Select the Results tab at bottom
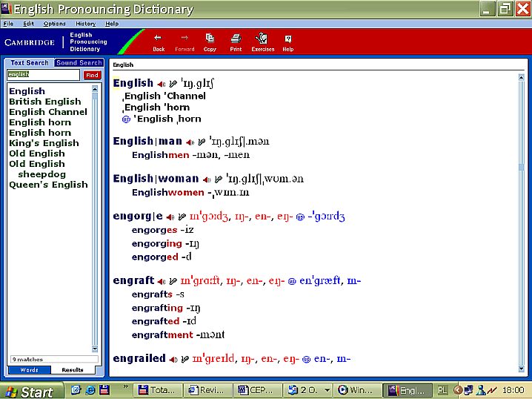This screenshot has width=532, height=399. [x=73, y=370]
